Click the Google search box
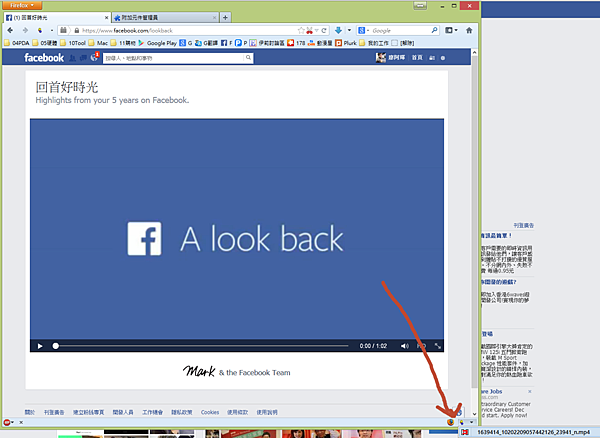 coord(400,30)
